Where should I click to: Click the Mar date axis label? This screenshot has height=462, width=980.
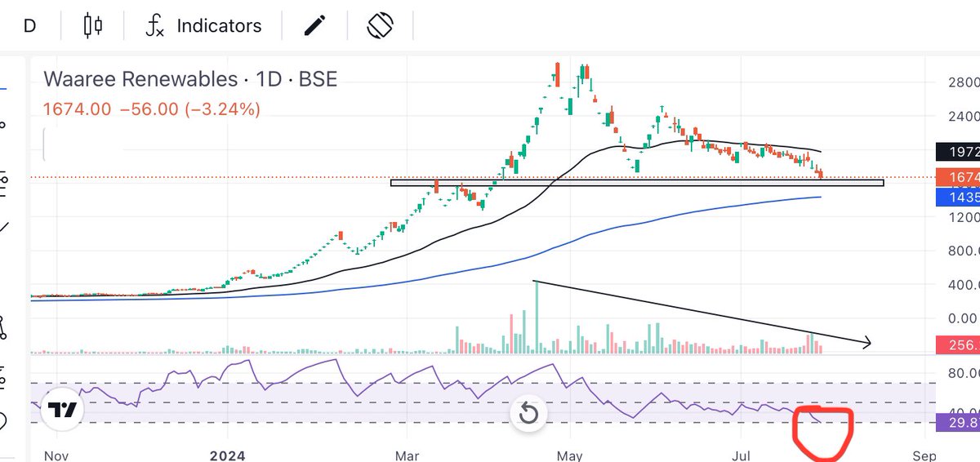[407, 455]
